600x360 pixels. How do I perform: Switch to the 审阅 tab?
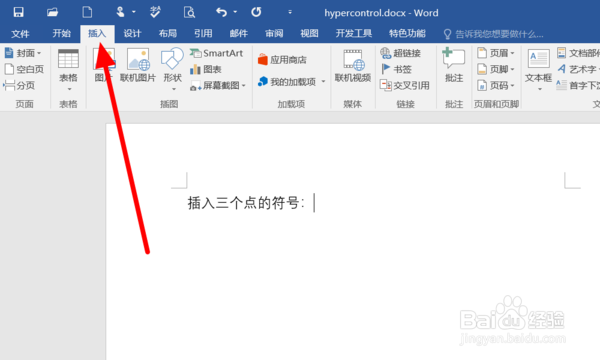click(274, 34)
